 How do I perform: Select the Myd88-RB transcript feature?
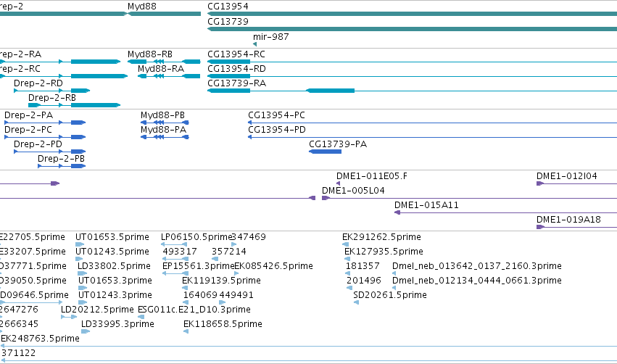tap(164, 62)
